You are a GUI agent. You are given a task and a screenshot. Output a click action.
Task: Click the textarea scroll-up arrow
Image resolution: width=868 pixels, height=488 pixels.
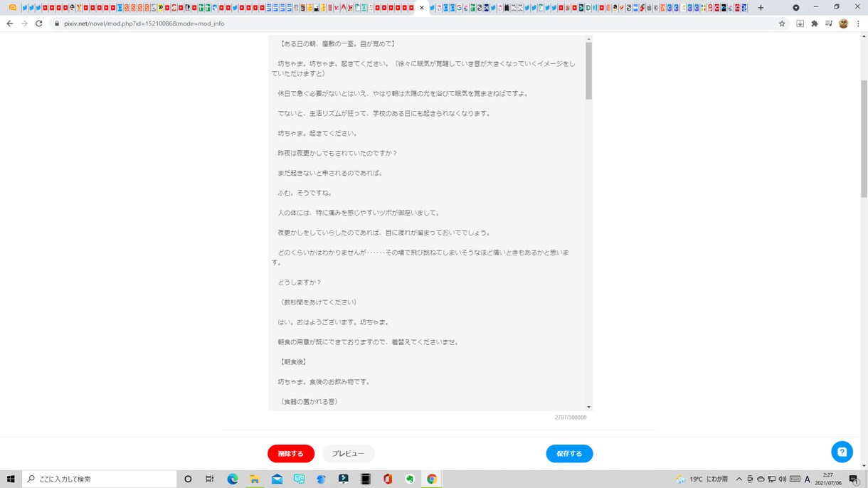588,39
